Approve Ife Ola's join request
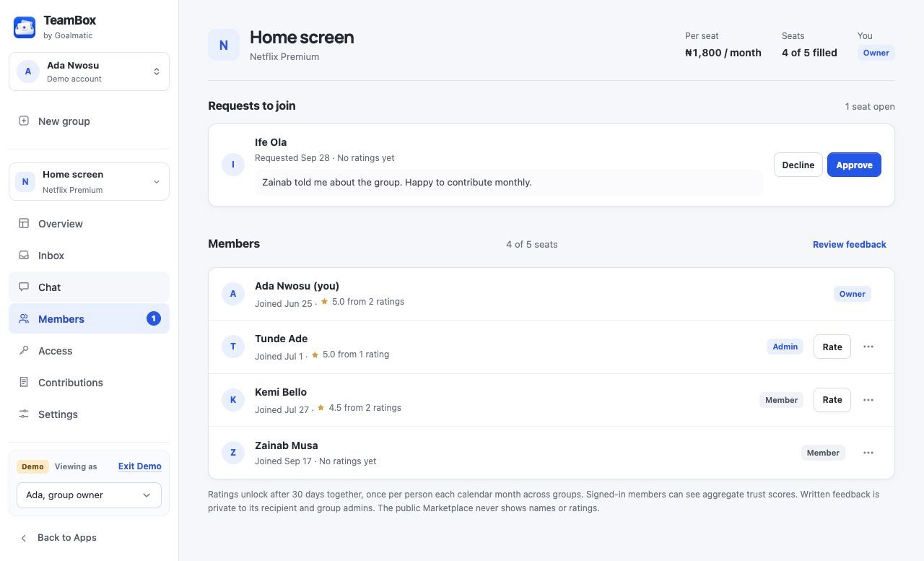Image resolution: width=924 pixels, height=561 pixels. pos(854,165)
